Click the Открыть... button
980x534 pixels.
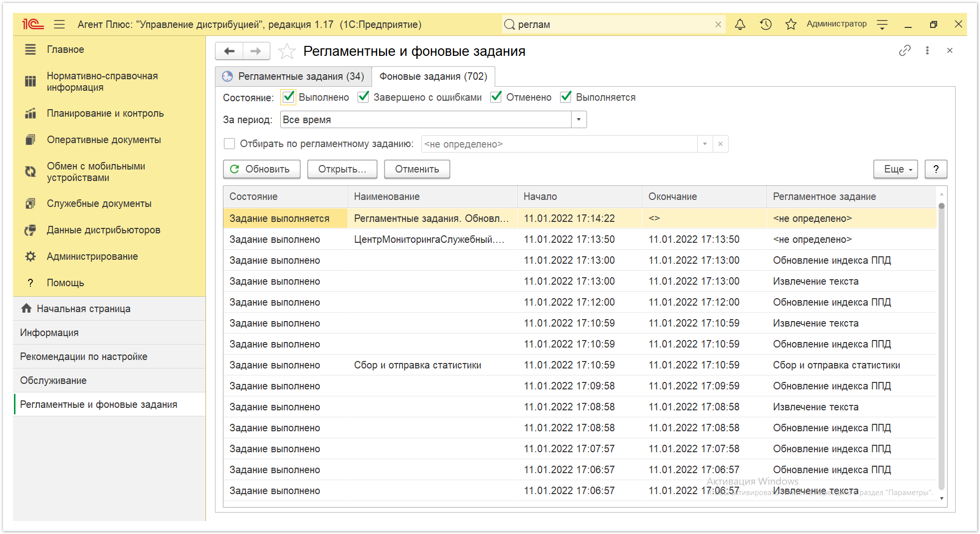tap(342, 169)
